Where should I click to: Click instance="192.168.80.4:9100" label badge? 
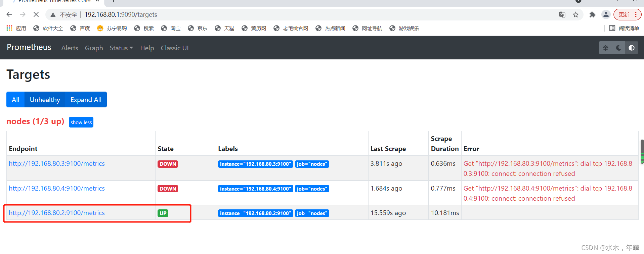click(x=255, y=189)
